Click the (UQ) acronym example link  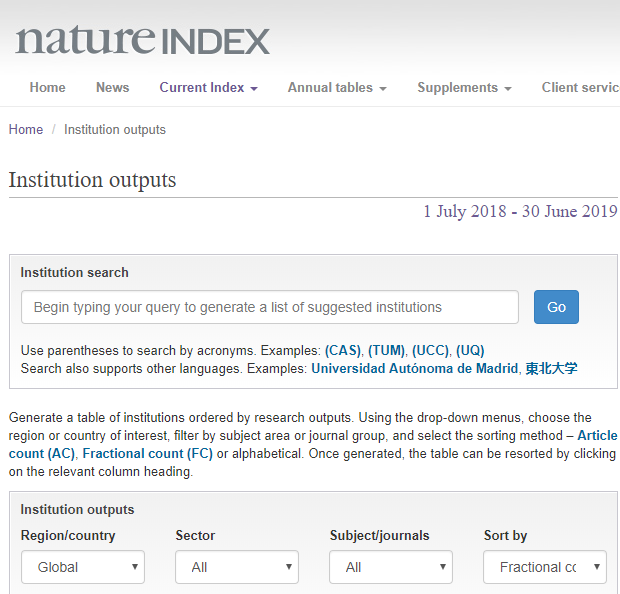(470, 351)
